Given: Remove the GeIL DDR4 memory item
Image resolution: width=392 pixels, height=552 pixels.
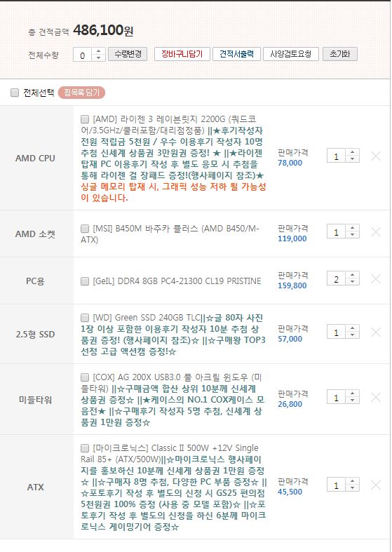Looking at the screenshot, I should coord(375,279).
